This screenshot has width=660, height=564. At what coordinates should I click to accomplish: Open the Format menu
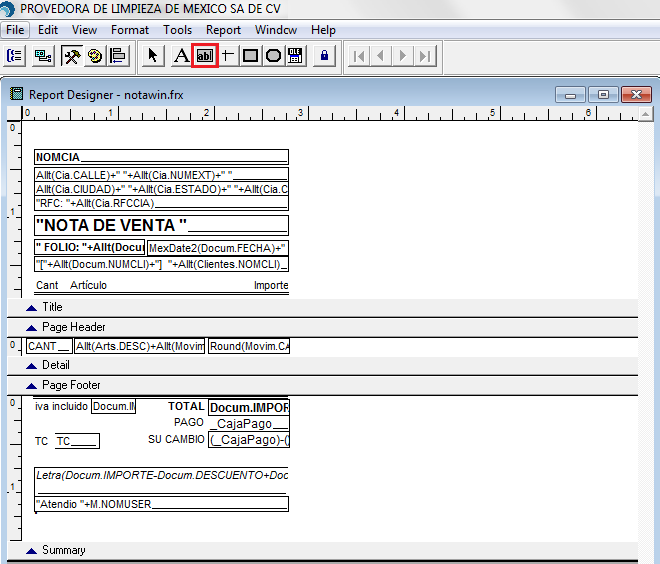[x=130, y=30]
